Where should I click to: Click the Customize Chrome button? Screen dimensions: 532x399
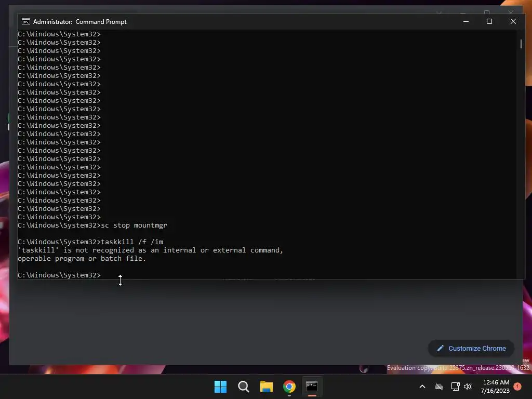(x=471, y=349)
